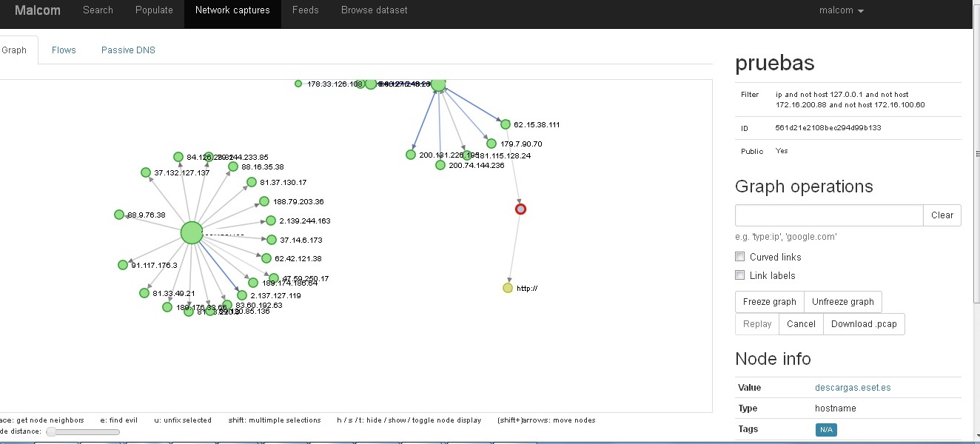Adjust the node distance slider
980x444 pixels.
tap(52, 431)
